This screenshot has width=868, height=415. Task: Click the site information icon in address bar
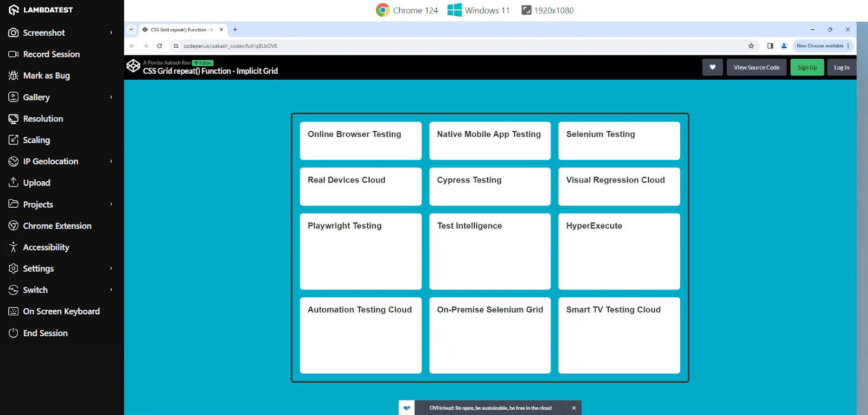coord(176,46)
